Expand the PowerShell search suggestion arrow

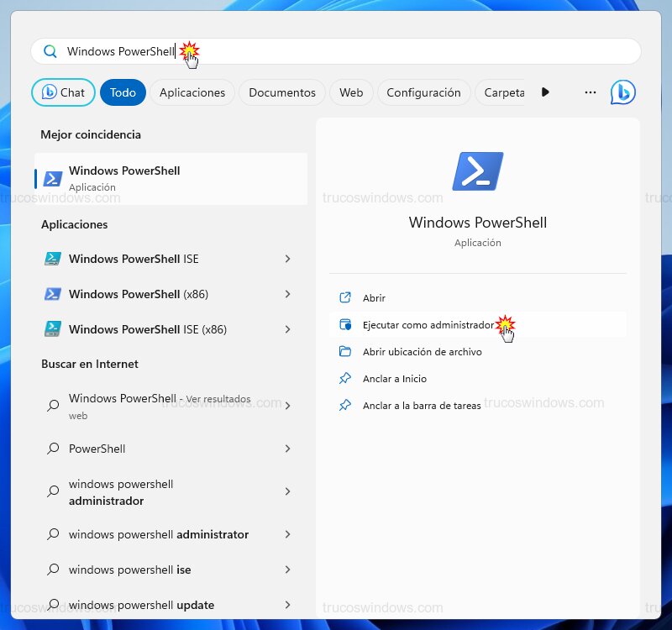286,449
